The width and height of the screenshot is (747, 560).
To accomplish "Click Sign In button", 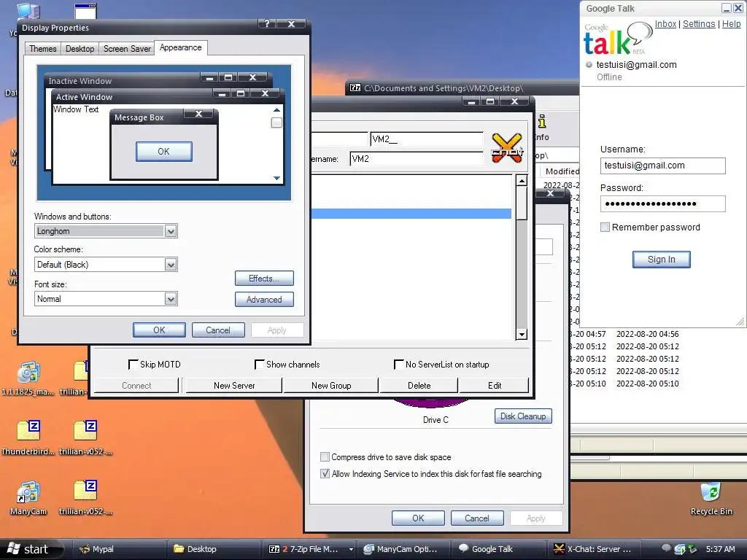I will coord(661,260).
